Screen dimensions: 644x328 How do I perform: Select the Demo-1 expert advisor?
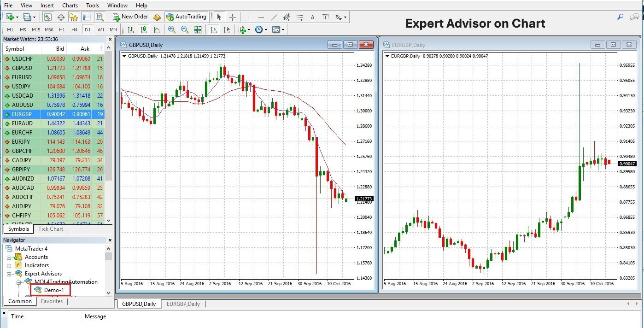[x=53, y=290]
